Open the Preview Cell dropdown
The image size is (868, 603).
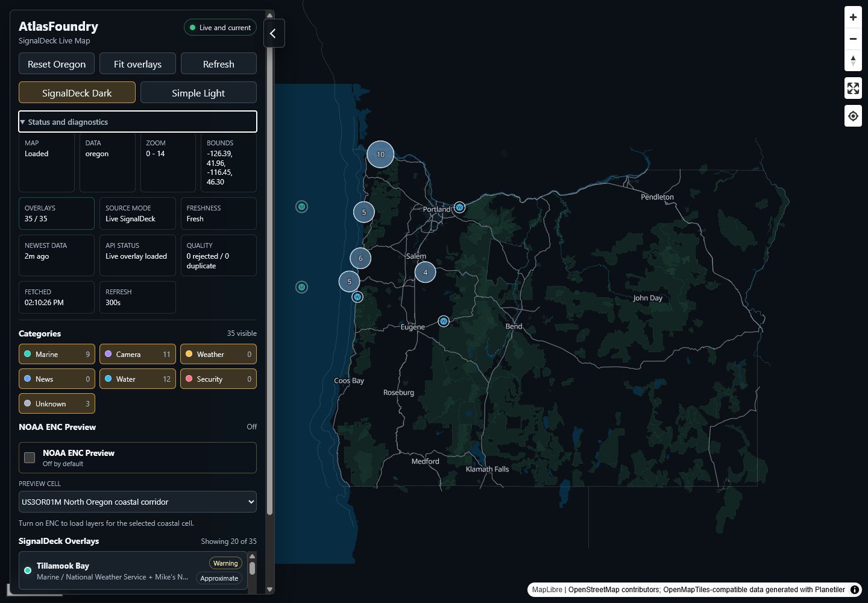coord(137,502)
